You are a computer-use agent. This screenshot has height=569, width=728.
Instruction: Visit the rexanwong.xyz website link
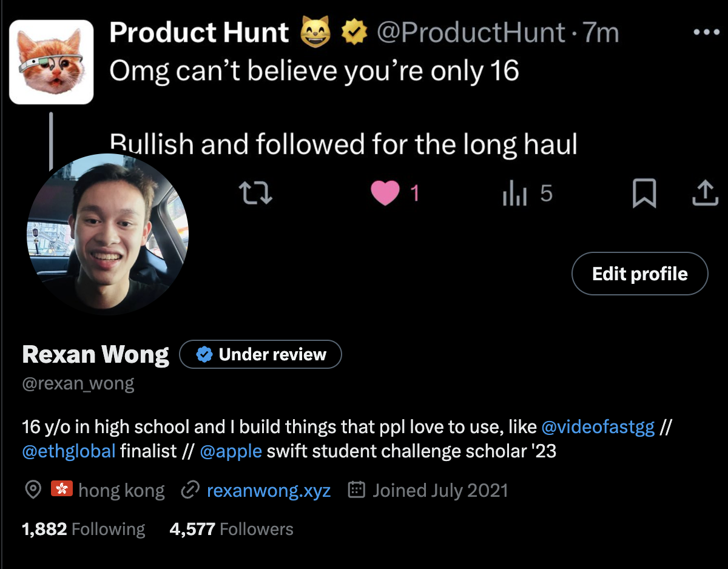268,490
